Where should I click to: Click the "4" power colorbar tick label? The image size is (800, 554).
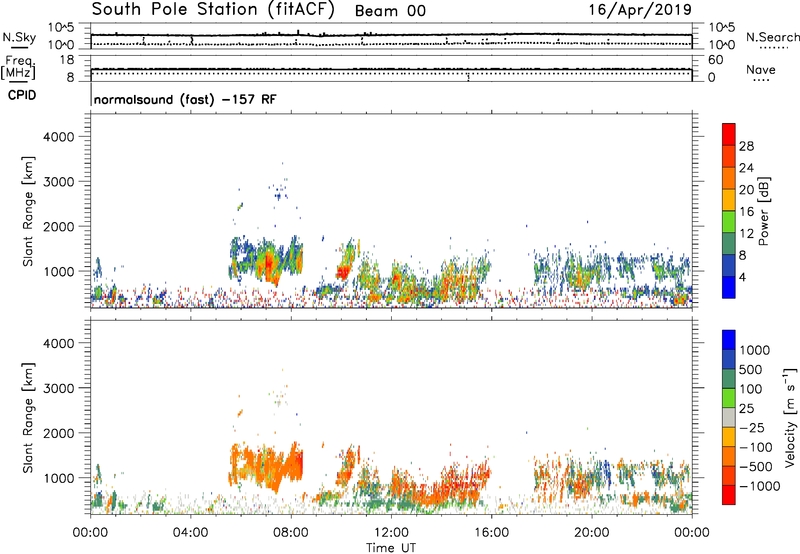coord(742,278)
